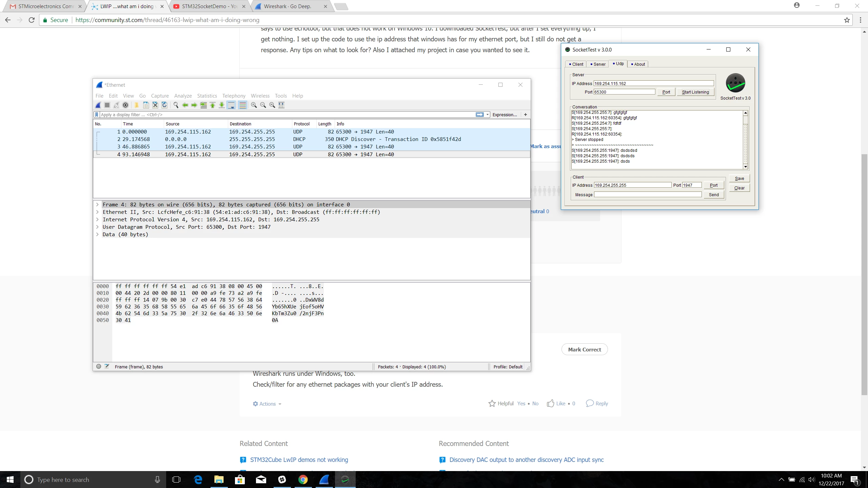Toggle auto-scroll during live capture

point(231,105)
